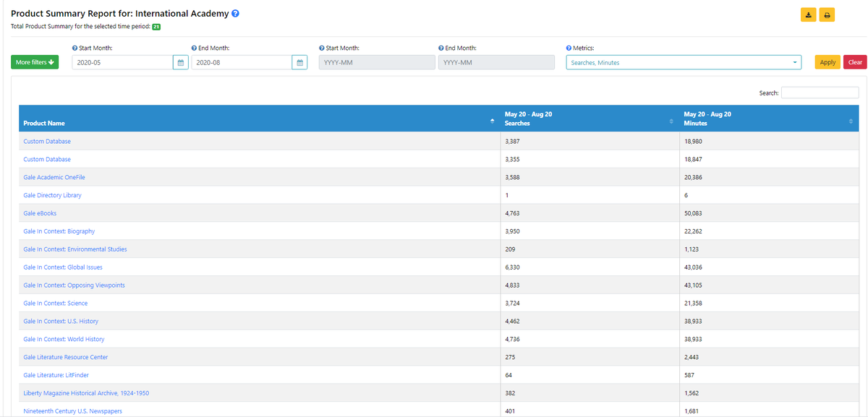Screen dimensions: 868x417
Task: Open Gale In Context: Opposing Viewpoints link
Action: pyautogui.click(x=75, y=285)
